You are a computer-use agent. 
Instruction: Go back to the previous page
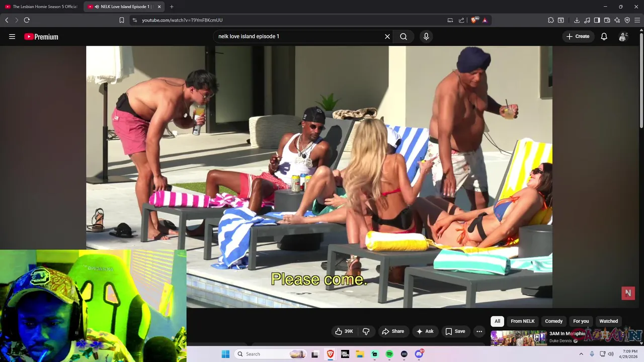tap(7, 20)
